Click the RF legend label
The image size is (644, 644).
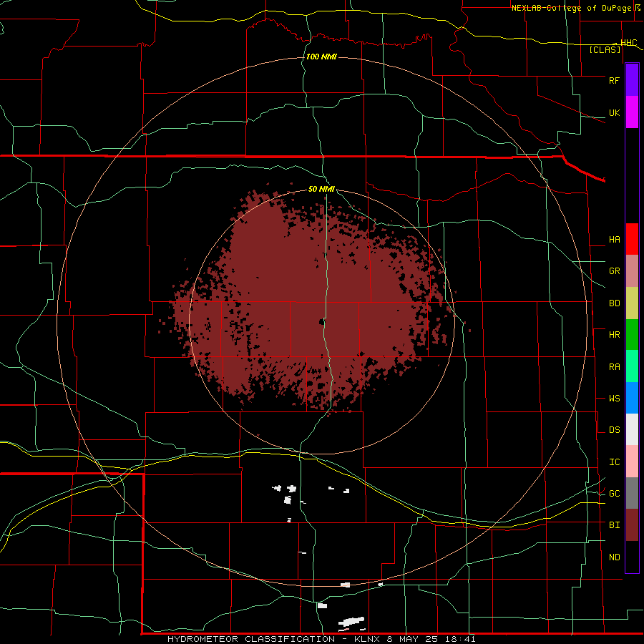614,80
